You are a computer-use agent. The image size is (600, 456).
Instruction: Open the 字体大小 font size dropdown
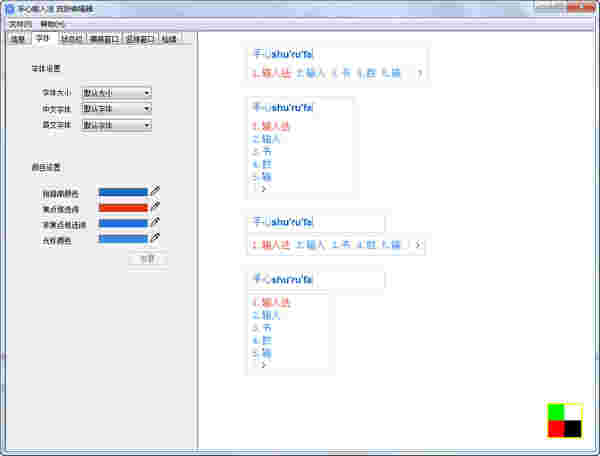[116, 93]
